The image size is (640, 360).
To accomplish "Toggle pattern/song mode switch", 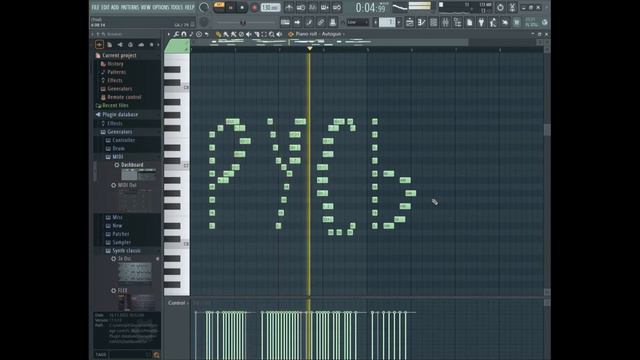I will (x=219, y=7).
